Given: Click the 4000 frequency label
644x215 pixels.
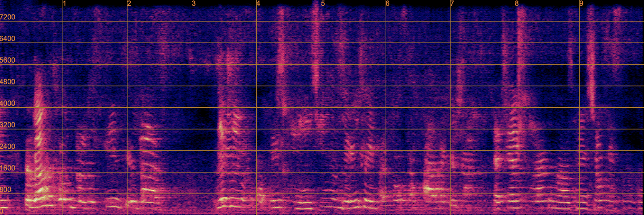Looking at the screenshot, I should 8,103.
